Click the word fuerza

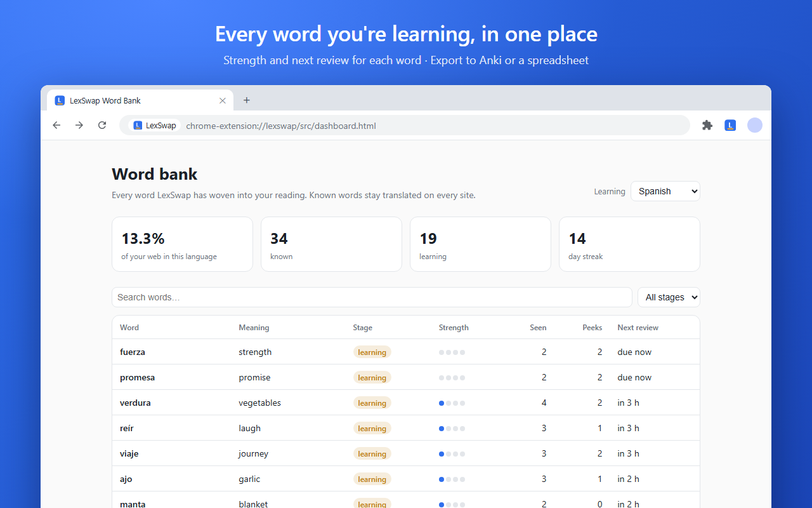133,352
